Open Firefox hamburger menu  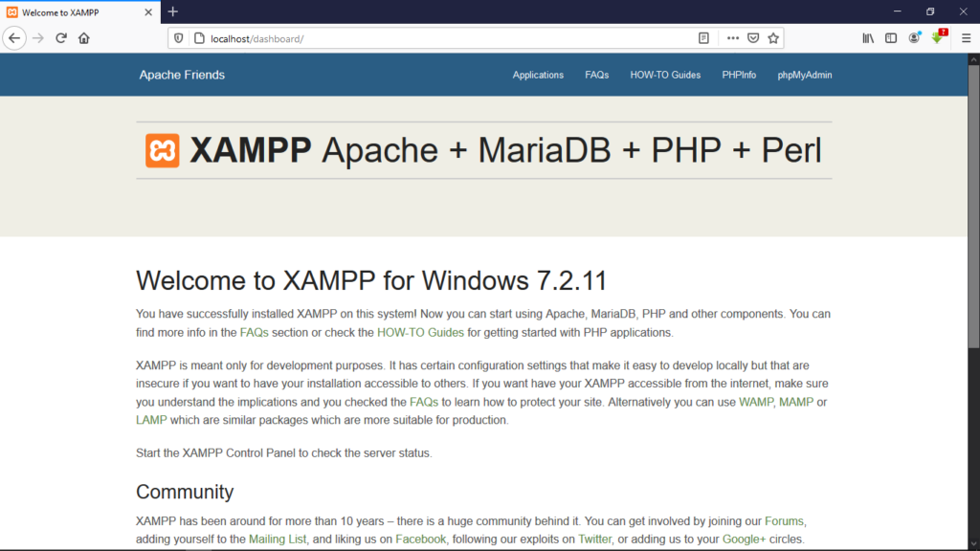[967, 38]
